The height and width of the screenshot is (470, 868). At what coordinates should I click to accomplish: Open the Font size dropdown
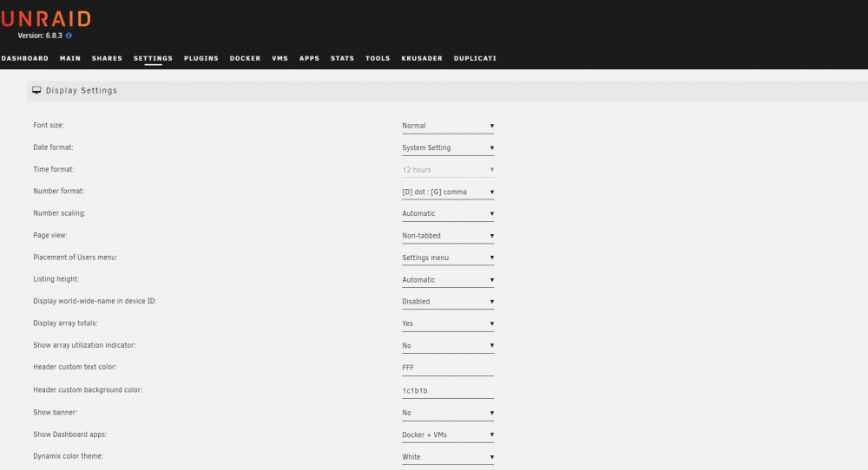pyautogui.click(x=448, y=126)
